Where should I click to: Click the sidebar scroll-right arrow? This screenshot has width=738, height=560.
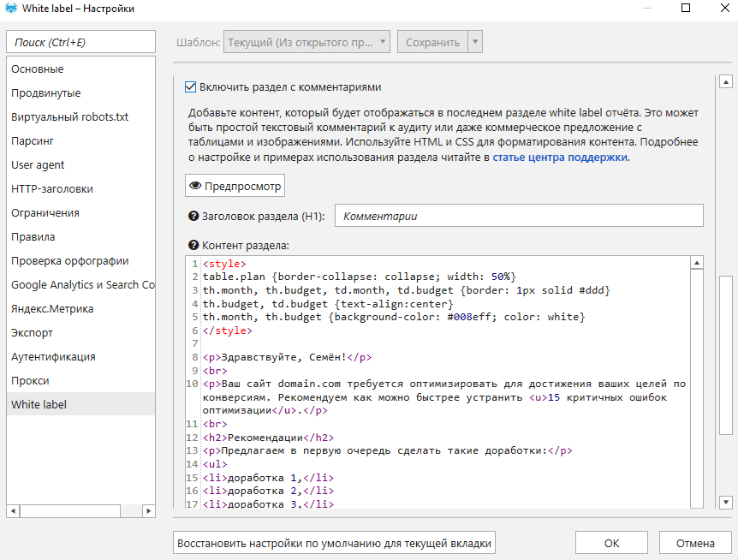[x=148, y=510]
